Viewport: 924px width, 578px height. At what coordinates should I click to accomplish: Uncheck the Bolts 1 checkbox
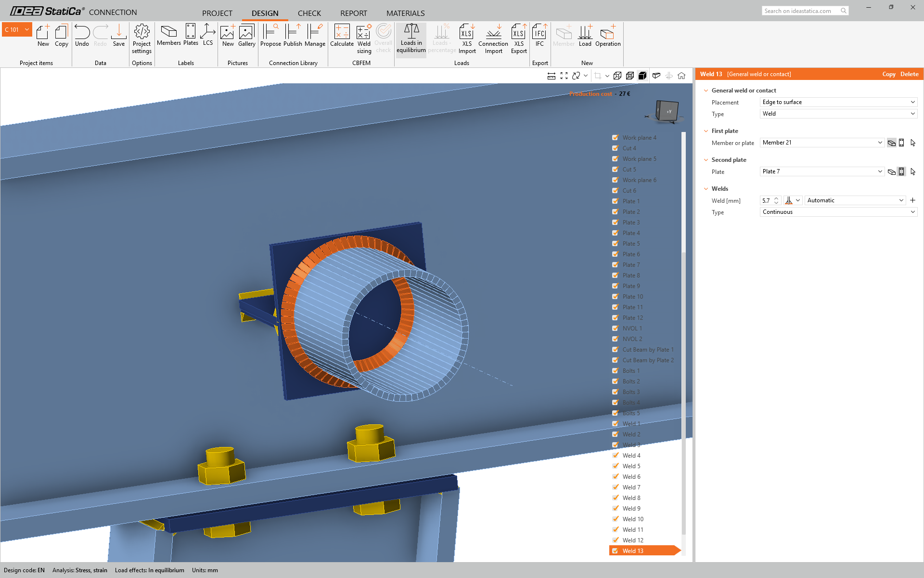click(x=615, y=371)
